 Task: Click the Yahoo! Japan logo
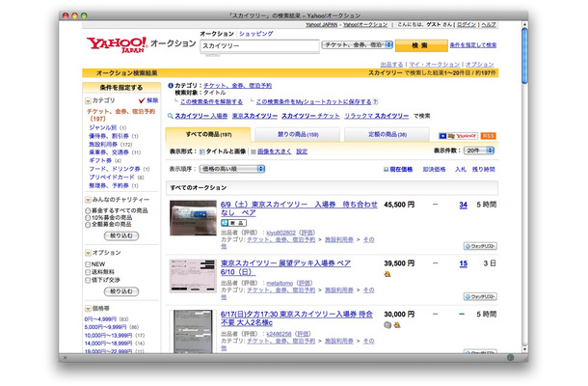pos(117,44)
